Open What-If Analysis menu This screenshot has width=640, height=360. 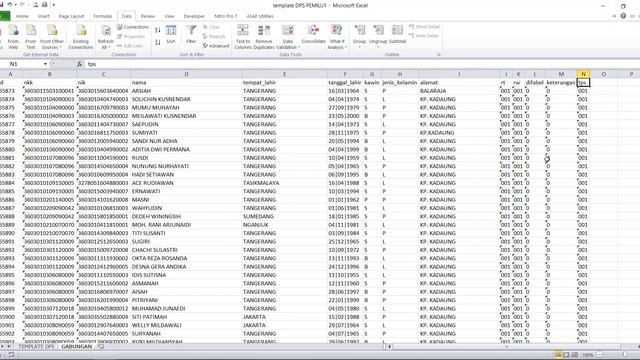pos(337,37)
